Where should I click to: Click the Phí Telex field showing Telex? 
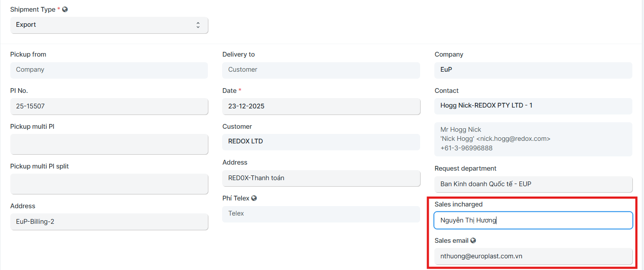click(321, 214)
